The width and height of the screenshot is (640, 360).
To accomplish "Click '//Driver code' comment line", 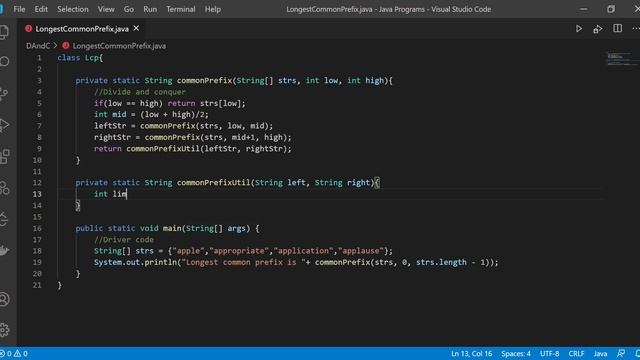I will pyautogui.click(x=124, y=240).
